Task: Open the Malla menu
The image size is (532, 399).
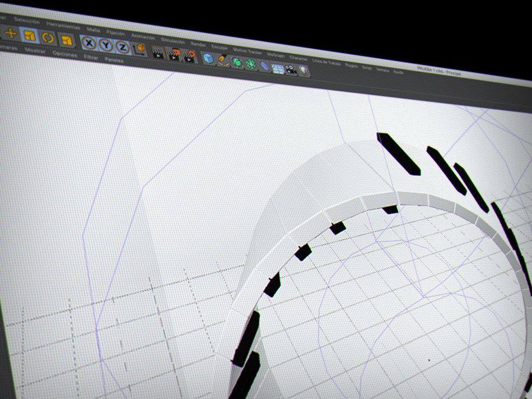Action: click(x=94, y=30)
